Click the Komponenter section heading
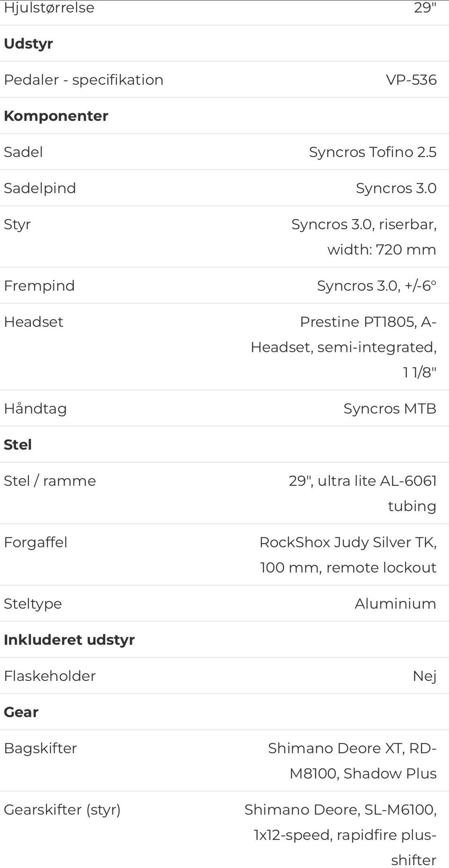 click(56, 116)
